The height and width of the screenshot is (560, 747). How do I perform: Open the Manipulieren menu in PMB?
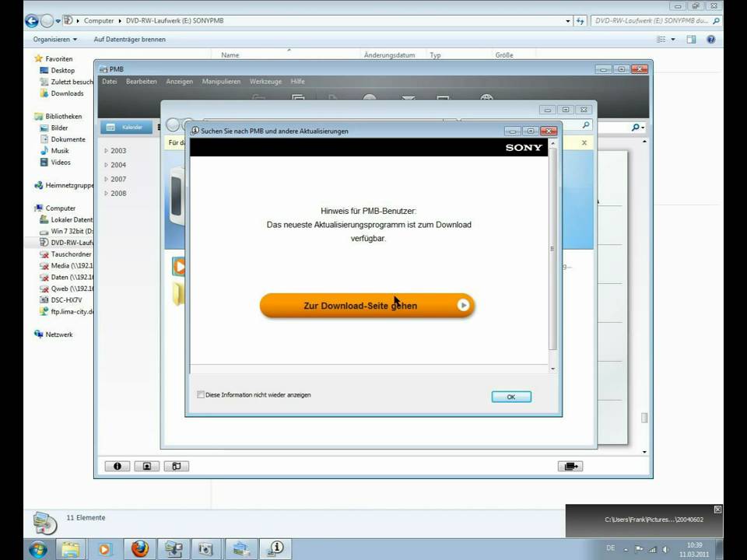(221, 82)
